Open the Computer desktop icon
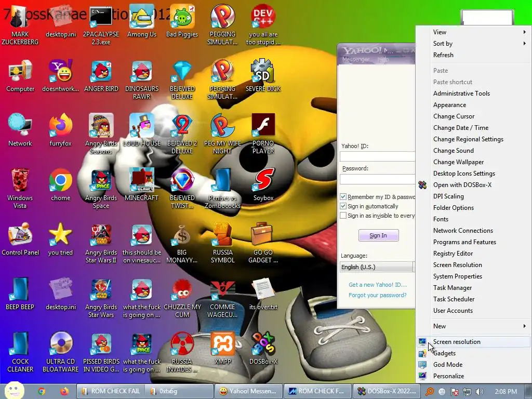 click(20, 75)
